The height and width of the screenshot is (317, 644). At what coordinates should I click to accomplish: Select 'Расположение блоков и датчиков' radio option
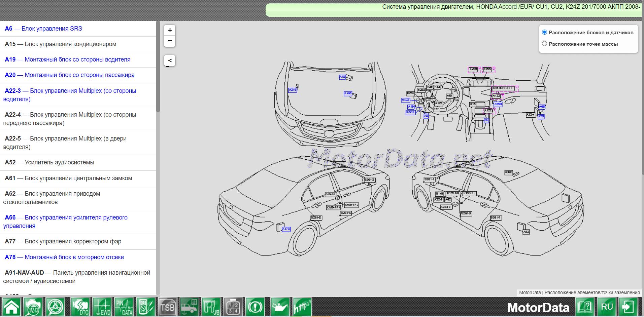(x=544, y=32)
